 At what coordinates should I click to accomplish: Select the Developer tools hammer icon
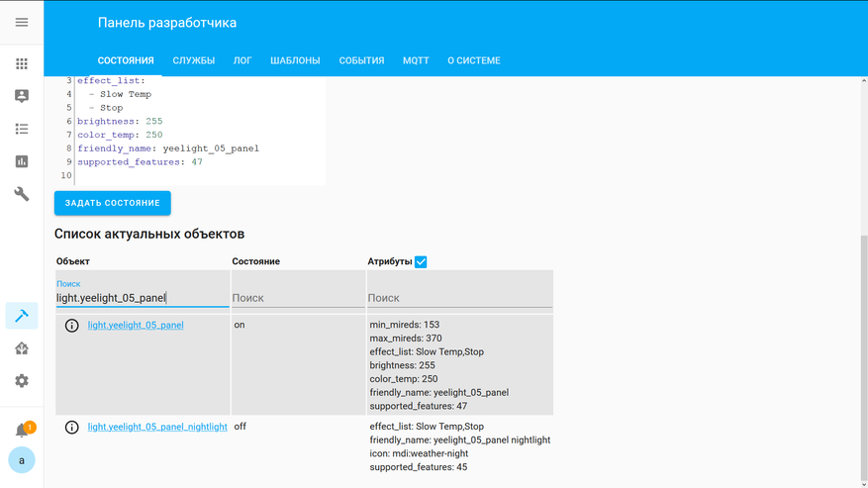click(x=22, y=316)
